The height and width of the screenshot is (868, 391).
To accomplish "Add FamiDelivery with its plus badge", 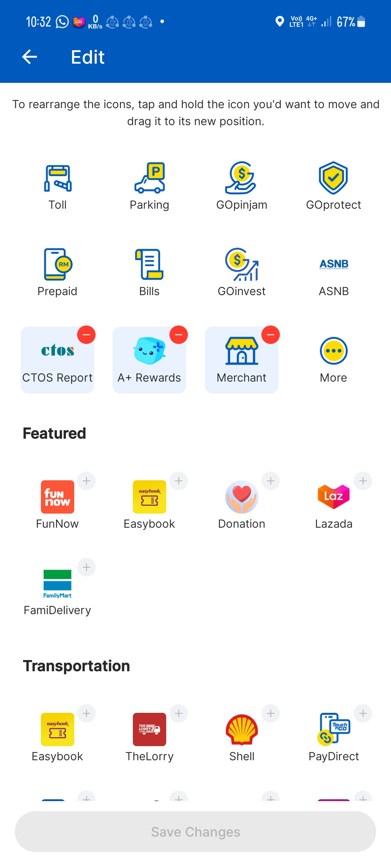I will click(x=86, y=567).
